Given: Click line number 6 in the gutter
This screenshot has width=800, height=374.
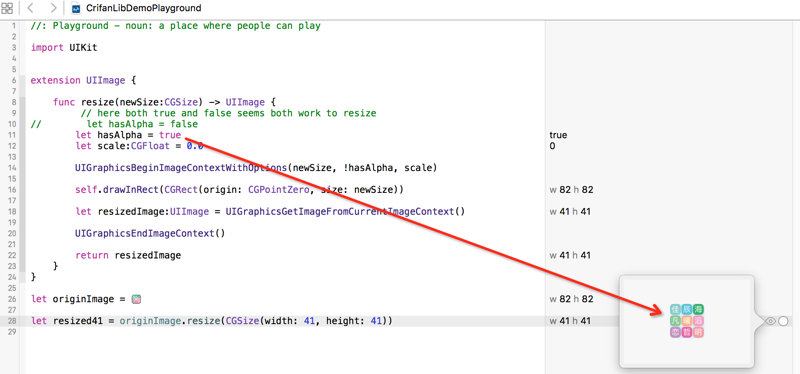Looking at the screenshot, I should (x=14, y=80).
